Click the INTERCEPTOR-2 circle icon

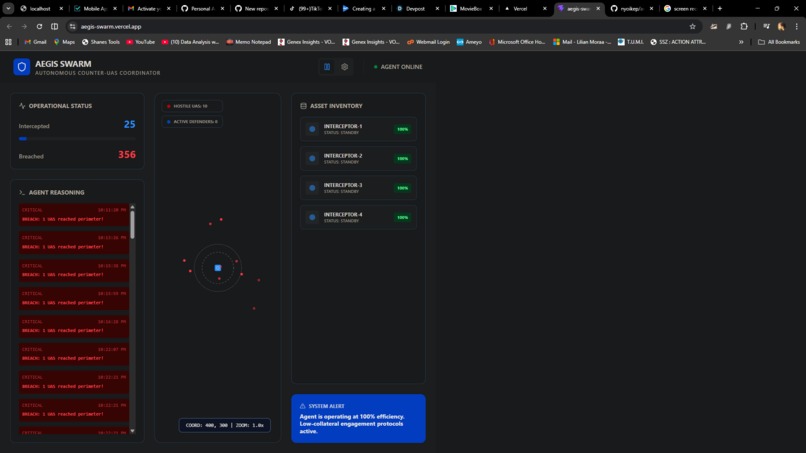point(312,158)
